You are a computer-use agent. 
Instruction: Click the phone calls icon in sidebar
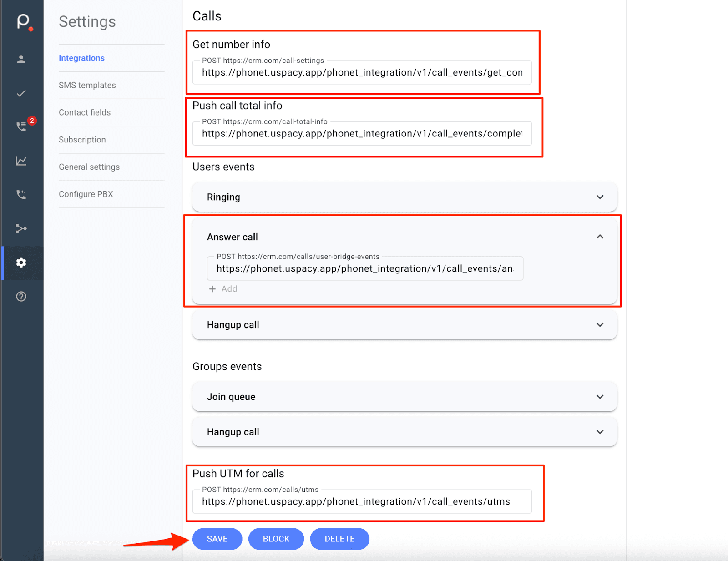click(x=21, y=195)
